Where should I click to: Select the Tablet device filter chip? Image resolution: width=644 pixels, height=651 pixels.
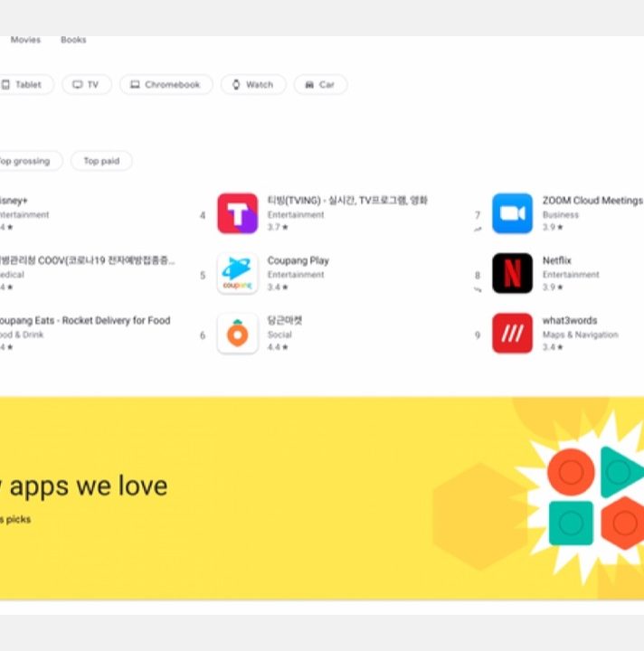[25, 85]
